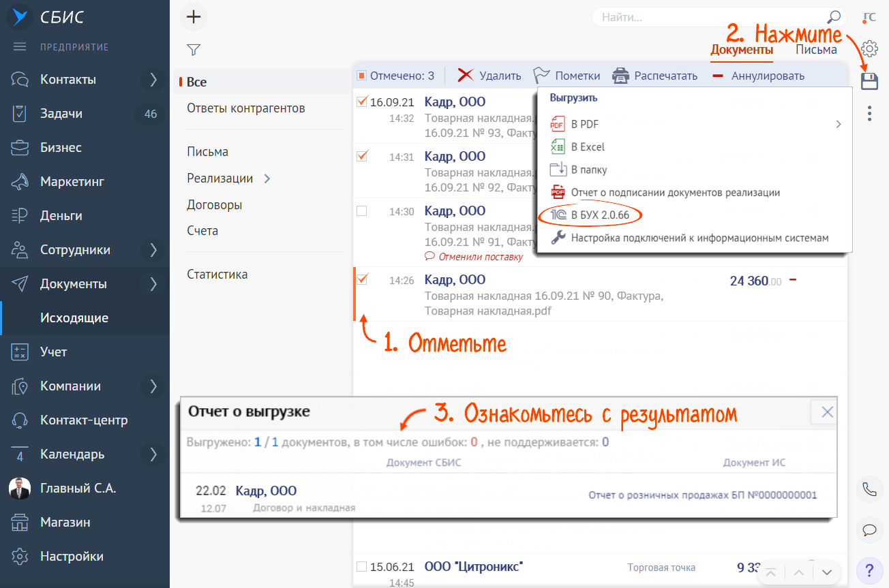
Task: Open the filter funnel icon
Action: (194, 50)
